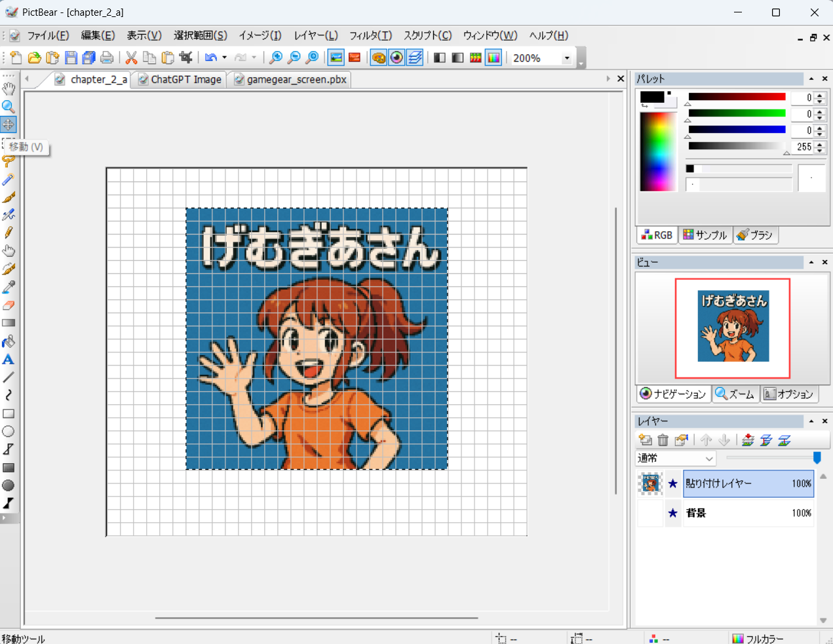Click the green channel slider bar
Image resolution: width=833 pixels, height=644 pixels.
[737, 113]
